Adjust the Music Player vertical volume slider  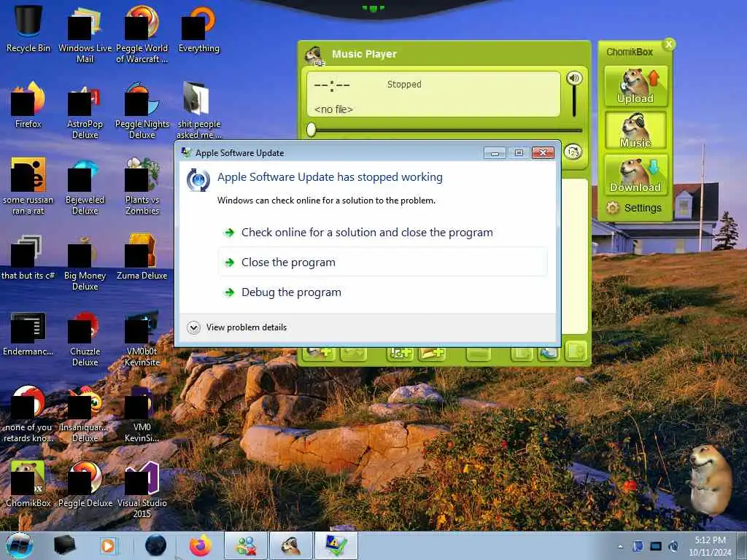click(574, 101)
